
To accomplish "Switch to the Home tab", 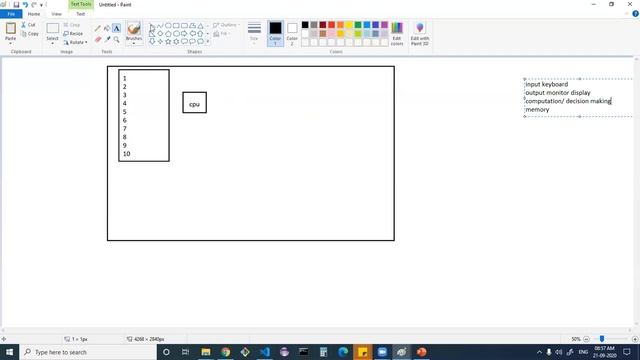I will [x=34, y=14].
